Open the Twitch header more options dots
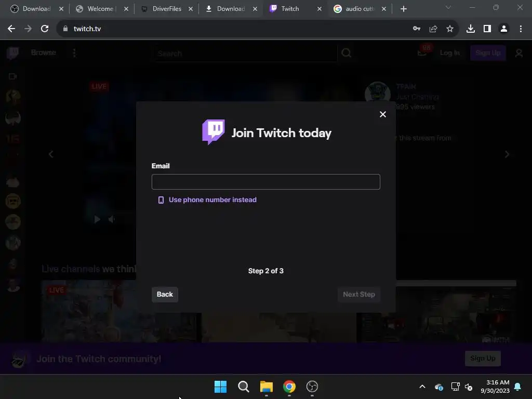Screen dimensions: 532x399 coord(74,52)
